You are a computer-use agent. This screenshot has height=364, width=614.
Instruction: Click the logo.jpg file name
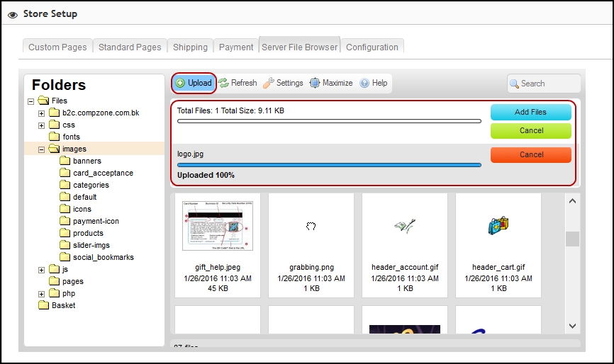coord(190,154)
